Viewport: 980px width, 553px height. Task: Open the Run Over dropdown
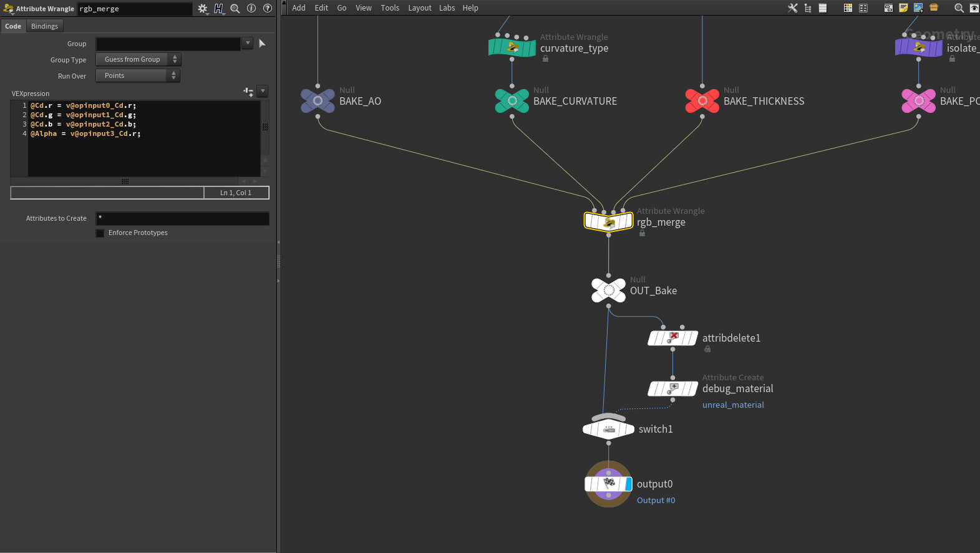[138, 75]
